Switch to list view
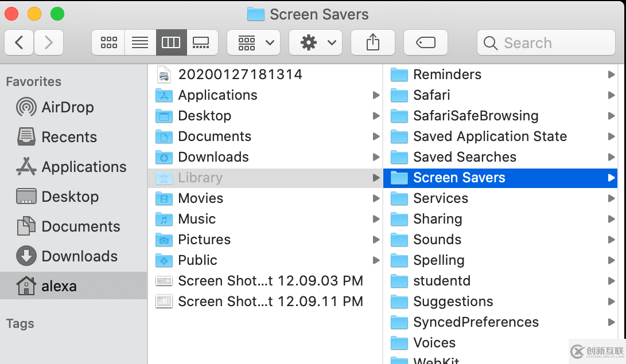 [x=139, y=43]
